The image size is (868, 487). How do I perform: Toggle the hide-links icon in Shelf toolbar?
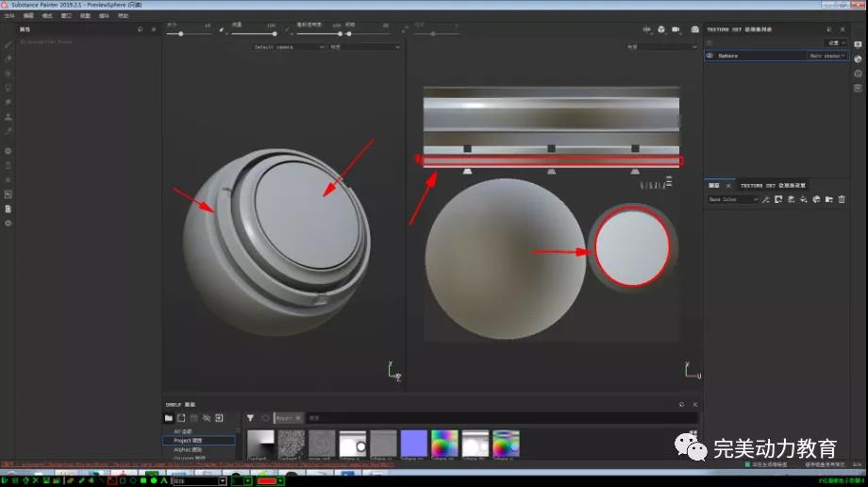coord(206,417)
